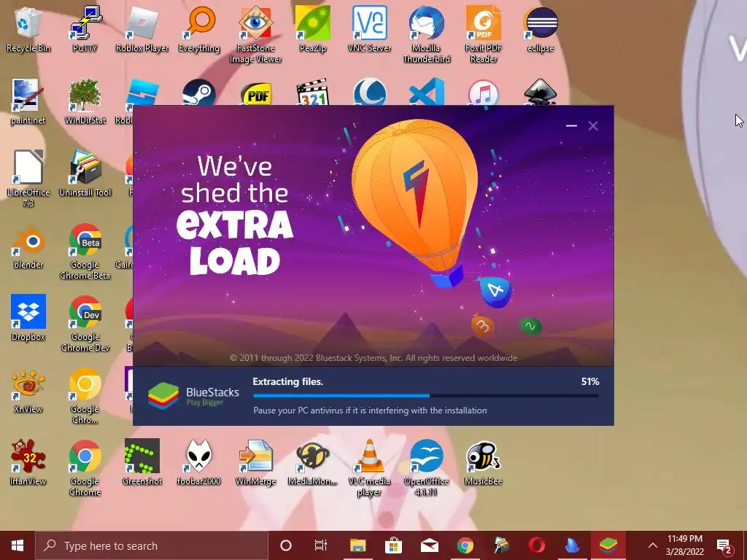Click the Chrome taskbar icon

pos(465,545)
